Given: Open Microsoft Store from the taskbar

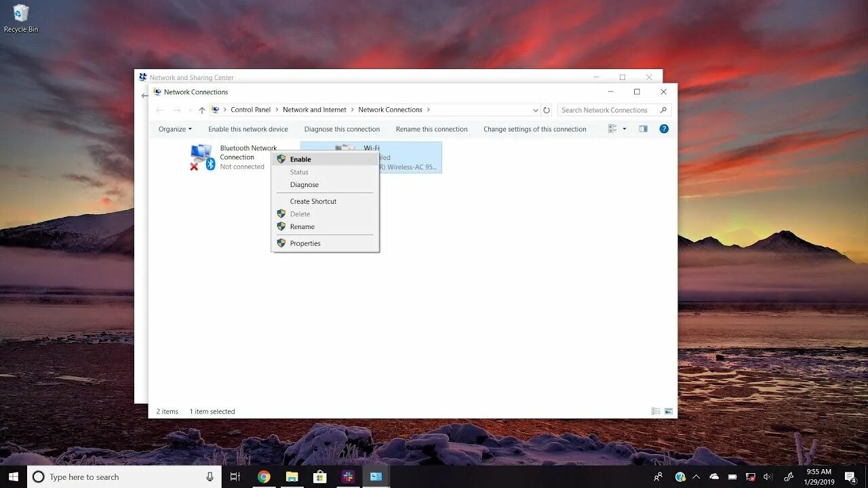Looking at the screenshot, I should (319, 476).
